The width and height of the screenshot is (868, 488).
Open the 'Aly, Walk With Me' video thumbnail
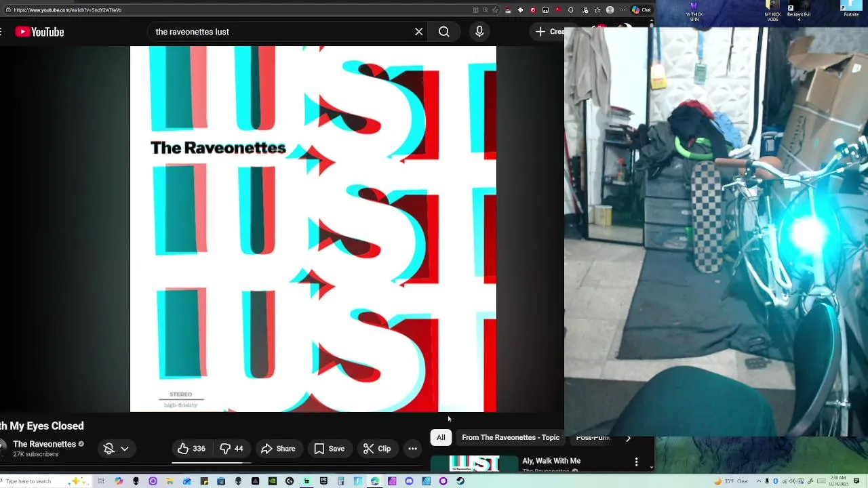[475, 463]
